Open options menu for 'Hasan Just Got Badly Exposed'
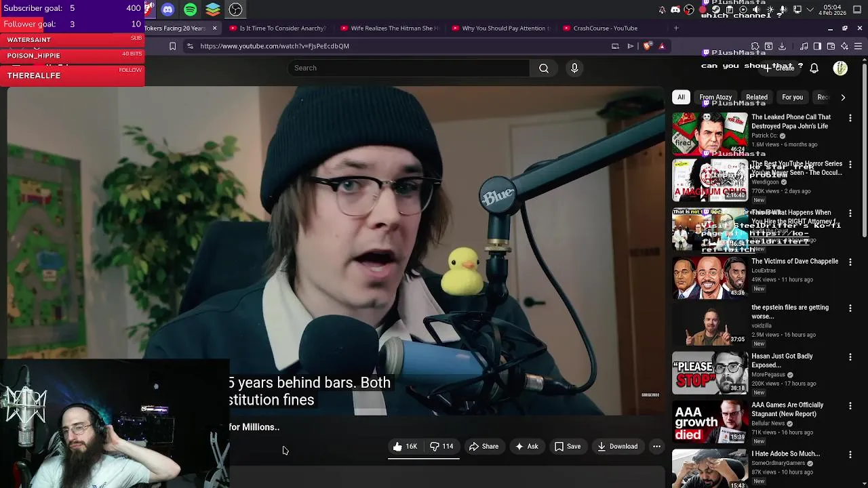This screenshot has height=488, width=868. click(850, 357)
